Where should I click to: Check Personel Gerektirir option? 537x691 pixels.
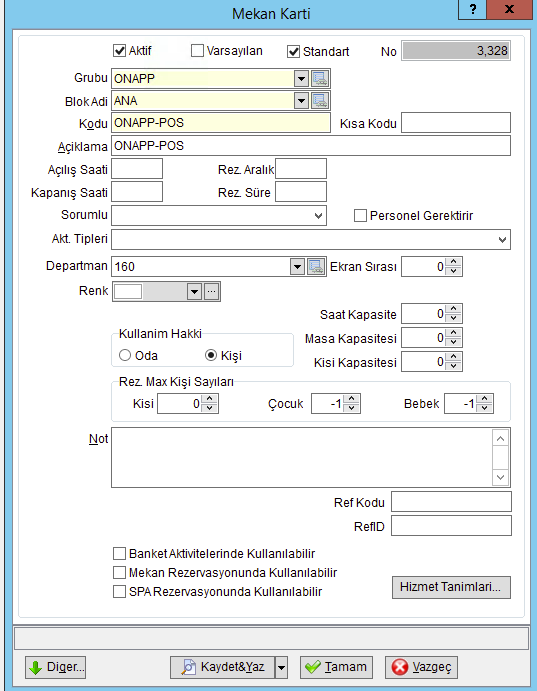(x=360, y=215)
